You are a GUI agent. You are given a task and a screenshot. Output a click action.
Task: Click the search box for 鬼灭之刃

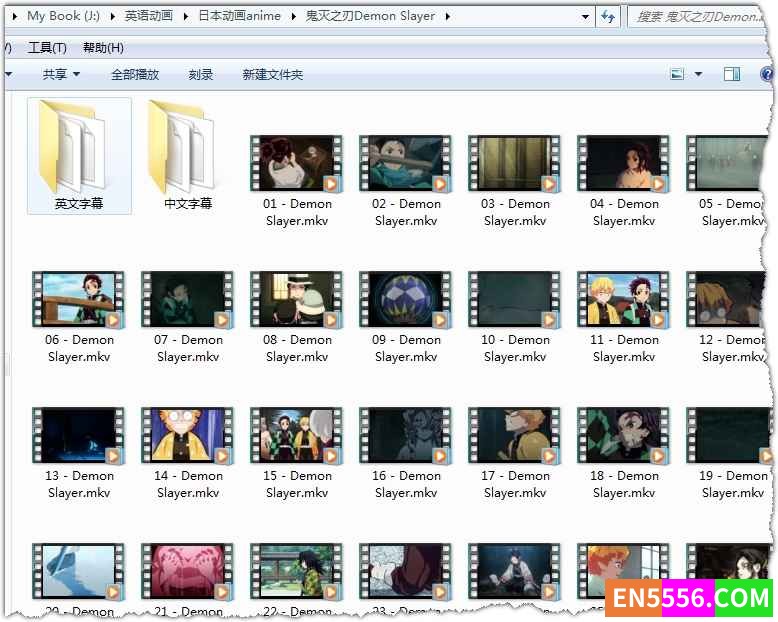(x=698, y=16)
